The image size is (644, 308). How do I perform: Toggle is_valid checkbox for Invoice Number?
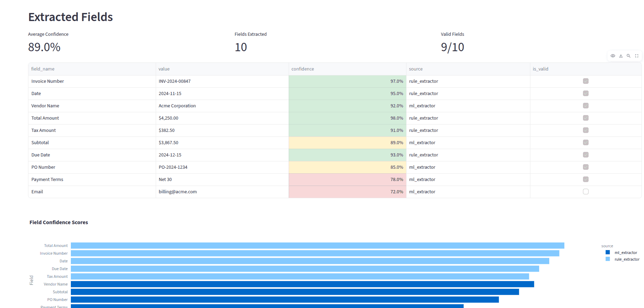click(585, 81)
